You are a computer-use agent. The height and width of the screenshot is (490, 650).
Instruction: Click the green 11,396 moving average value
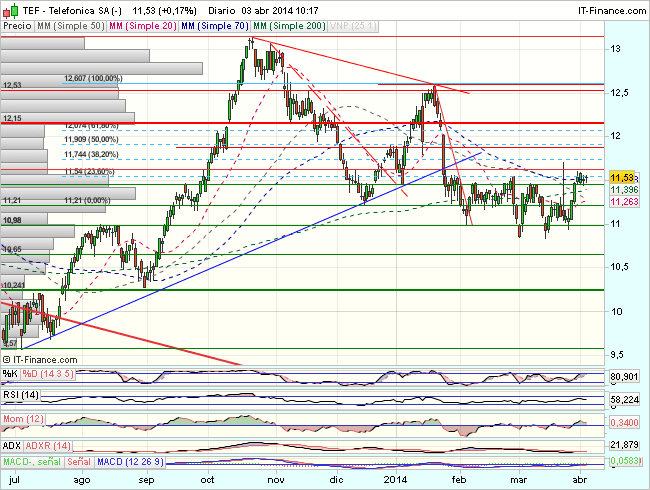coord(624,190)
